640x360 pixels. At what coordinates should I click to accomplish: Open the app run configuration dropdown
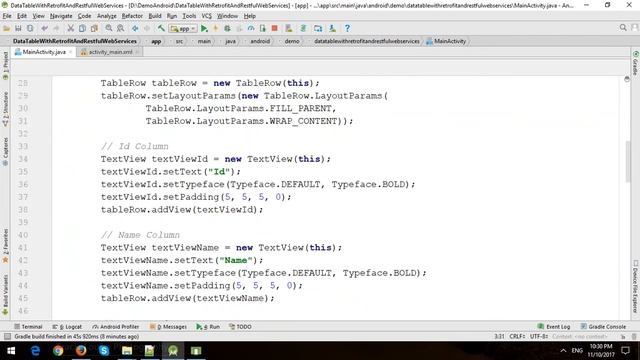click(183, 29)
